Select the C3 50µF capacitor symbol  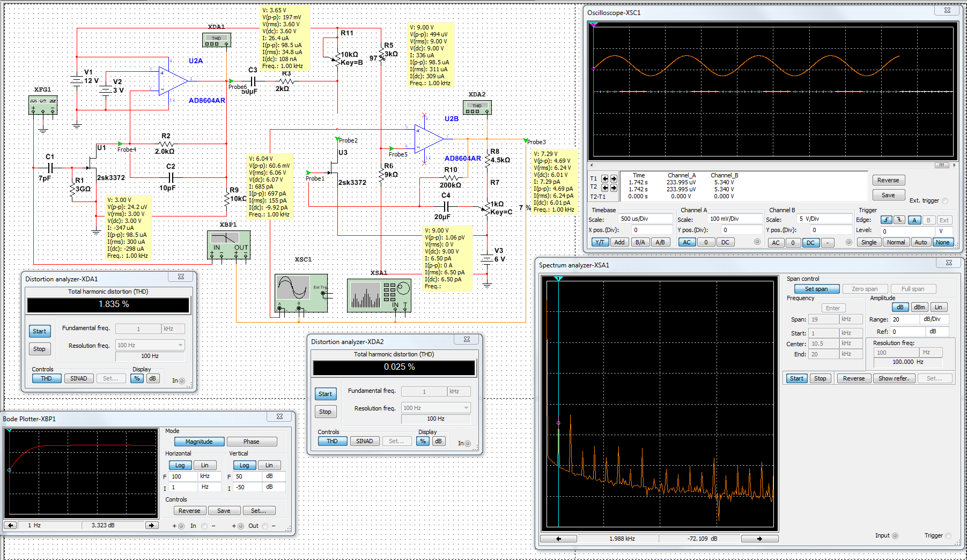coord(253,81)
